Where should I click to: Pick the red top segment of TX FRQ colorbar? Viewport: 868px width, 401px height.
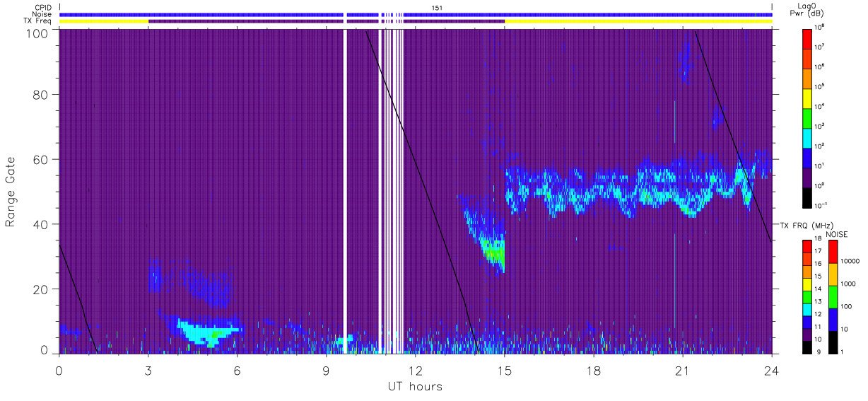[807, 246]
